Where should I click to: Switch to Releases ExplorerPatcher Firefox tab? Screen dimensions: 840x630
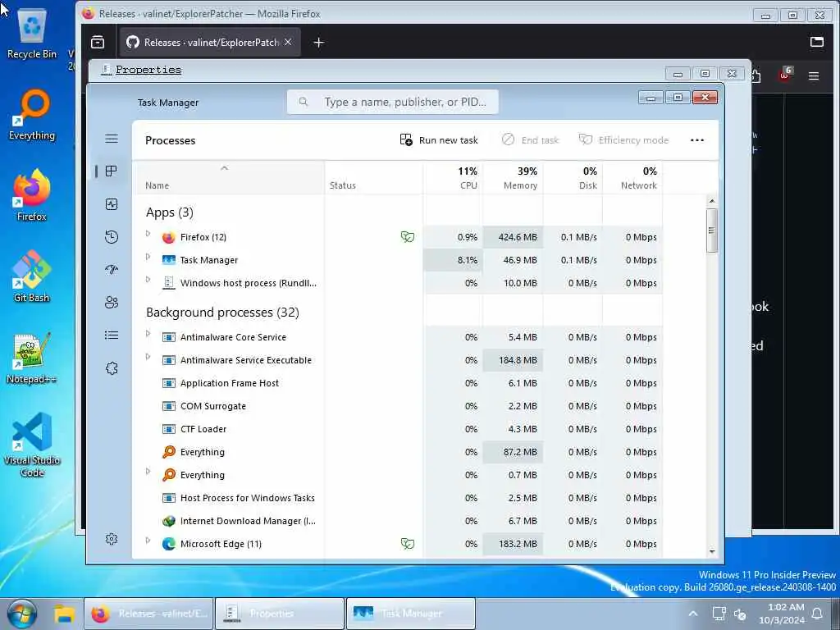210,43
